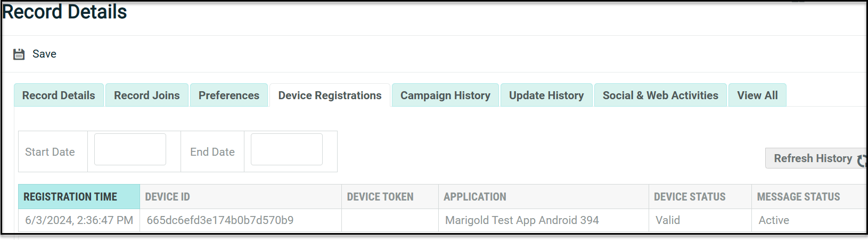868x240 pixels.
Task: Sort by Registration Time column header
Action: 70,197
